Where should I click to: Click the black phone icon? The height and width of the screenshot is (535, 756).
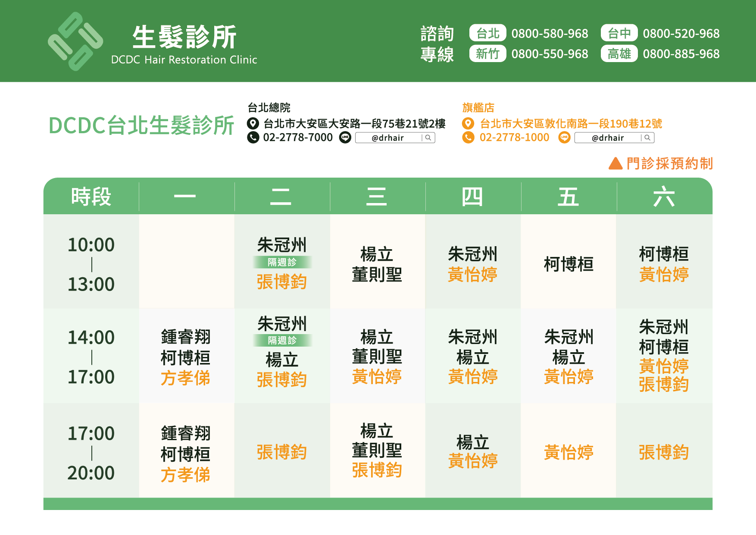point(253,138)
